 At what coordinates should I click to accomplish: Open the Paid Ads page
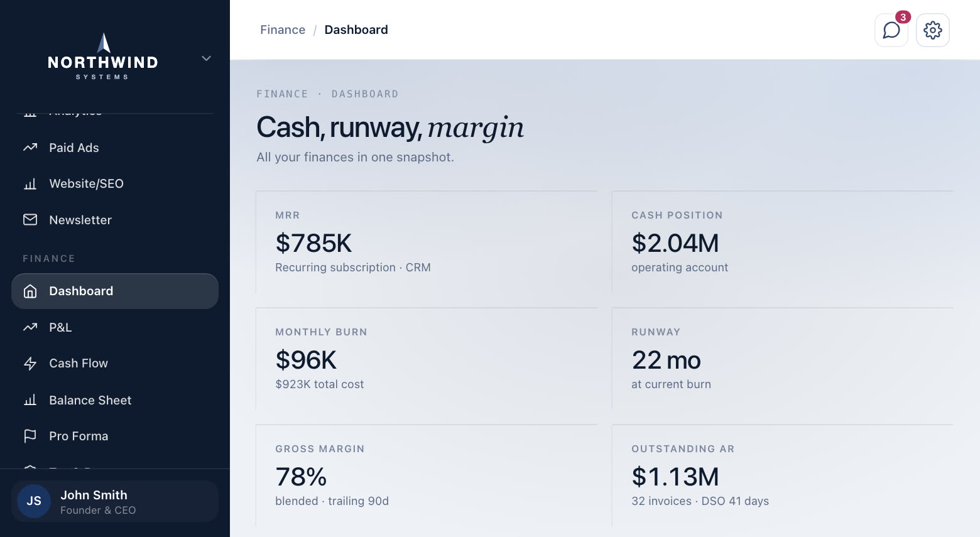pyautogui.click(x=115, y=148)
